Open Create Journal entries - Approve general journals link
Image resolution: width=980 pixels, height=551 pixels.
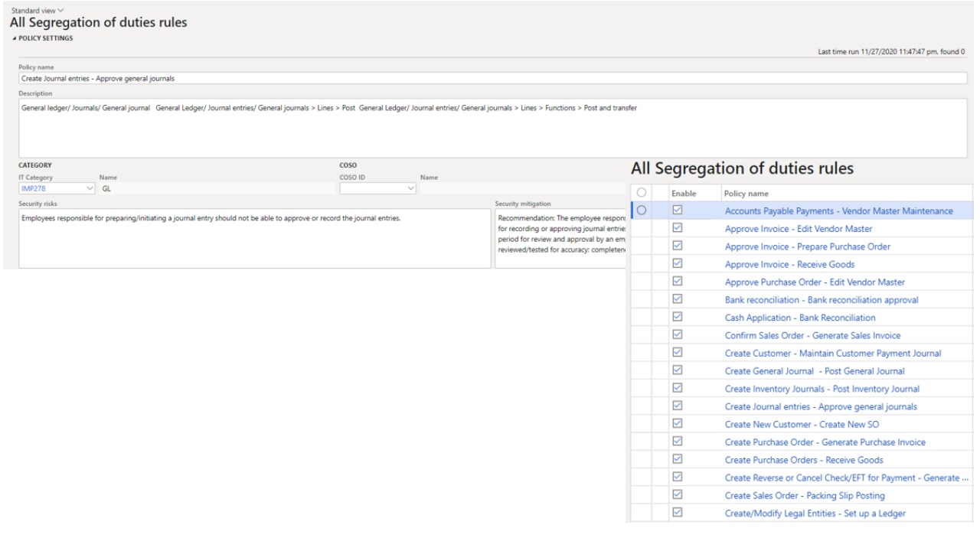click(x=821, y=406)
